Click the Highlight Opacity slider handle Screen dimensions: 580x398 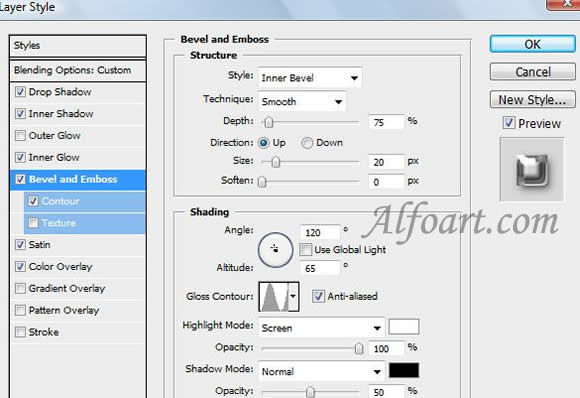359,348
